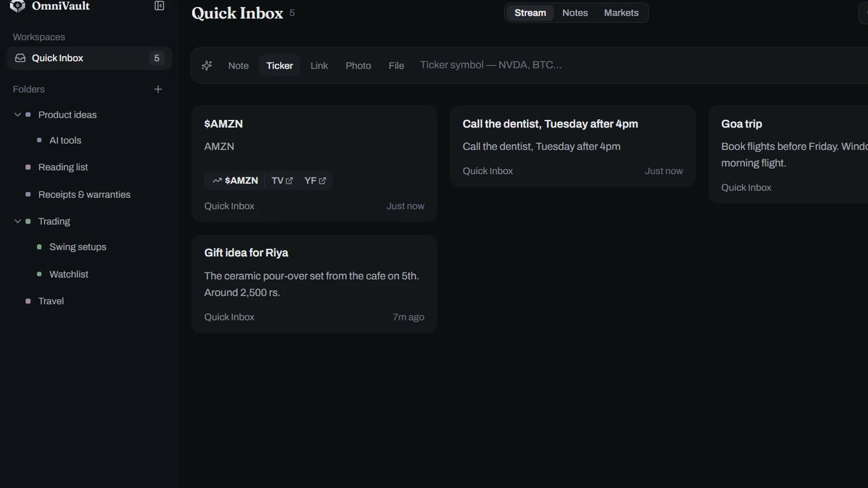Open the Watchlist subfolder
Screen dimensions: 868x488
coord(68,274)
